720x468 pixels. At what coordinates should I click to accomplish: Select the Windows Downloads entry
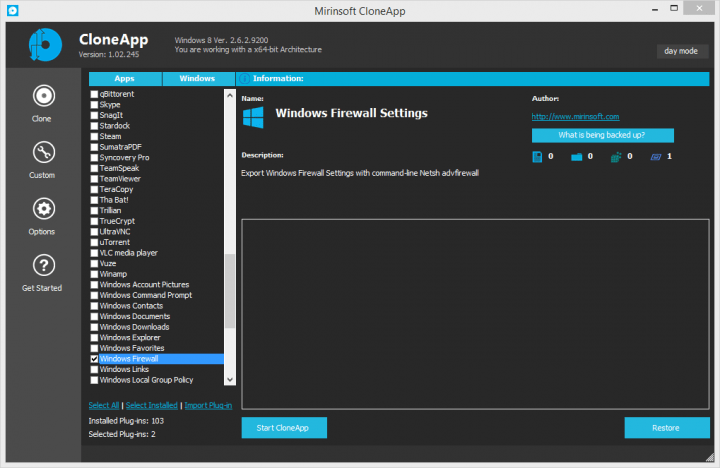[134, 327]
